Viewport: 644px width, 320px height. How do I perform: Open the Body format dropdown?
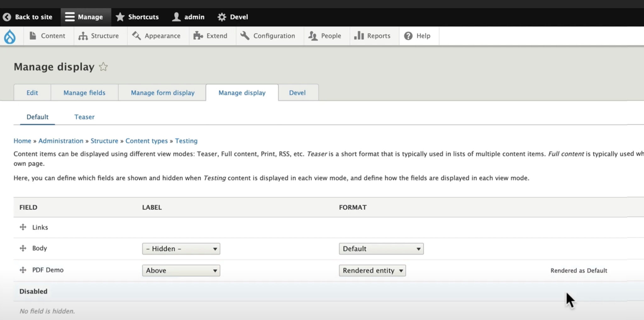pyautogui.click(x=381, y=249)
